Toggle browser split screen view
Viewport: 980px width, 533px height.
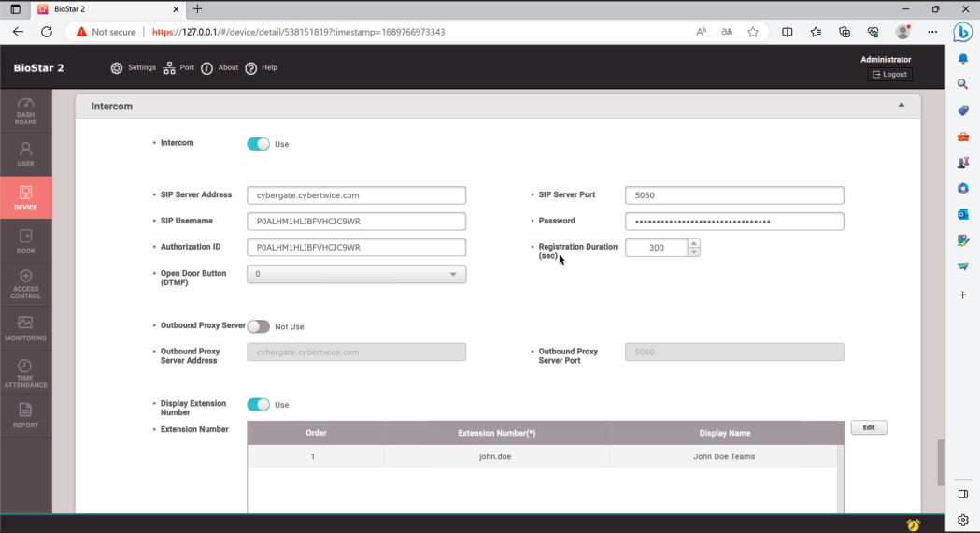(x=788, y=32)
